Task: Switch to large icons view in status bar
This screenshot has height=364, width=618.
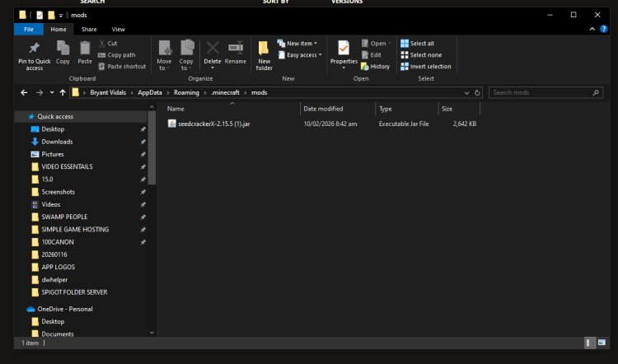Action: click(x=600, y=342)
